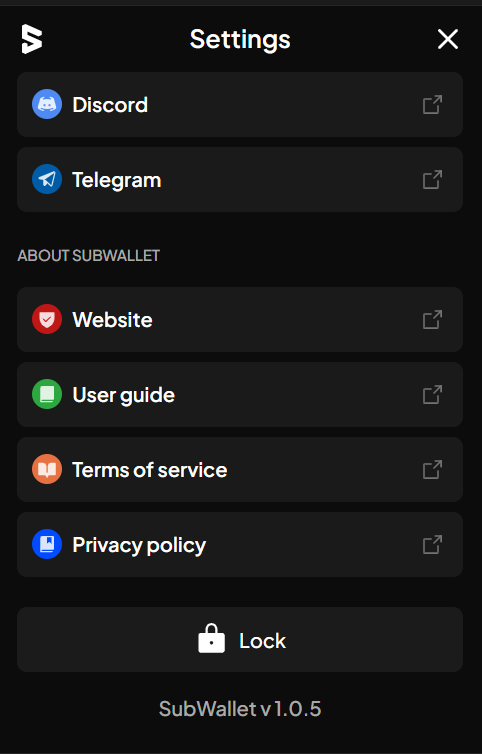482x754 pixels.
Task: Open Privacy policy external link arrow
Action: tap(432, 544)
